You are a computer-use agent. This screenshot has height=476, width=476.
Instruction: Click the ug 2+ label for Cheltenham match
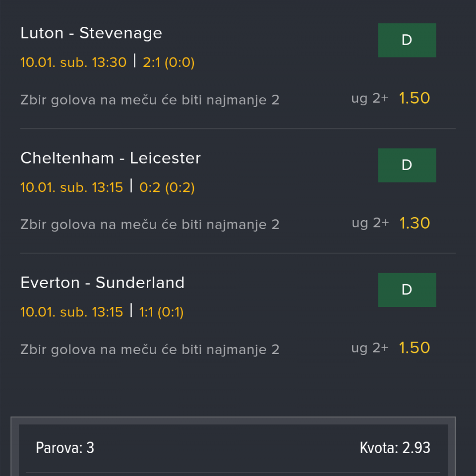coord(370,223)
